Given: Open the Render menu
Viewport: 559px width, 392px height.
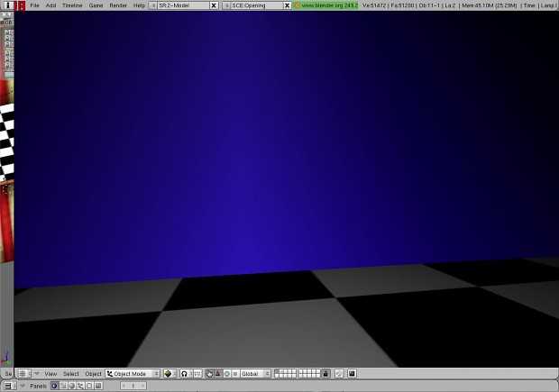Looking at the screenshot, I should tap(118, 5).
